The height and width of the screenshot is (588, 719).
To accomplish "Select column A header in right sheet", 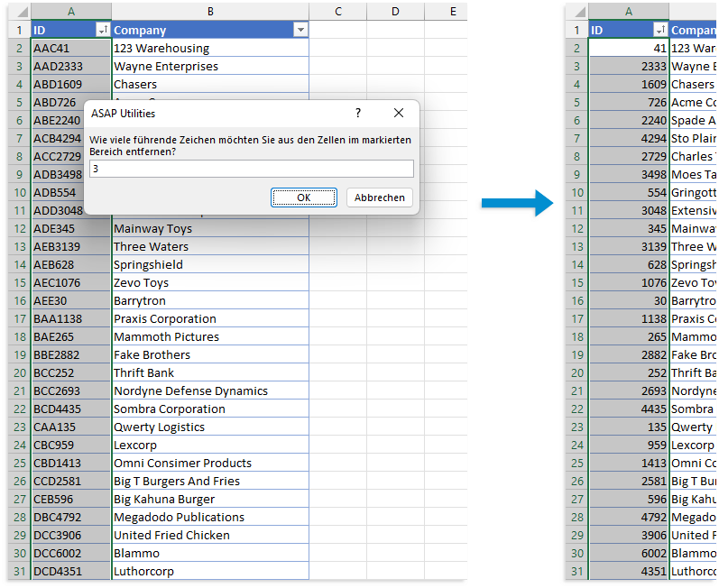I will click(x=629, y=12).
